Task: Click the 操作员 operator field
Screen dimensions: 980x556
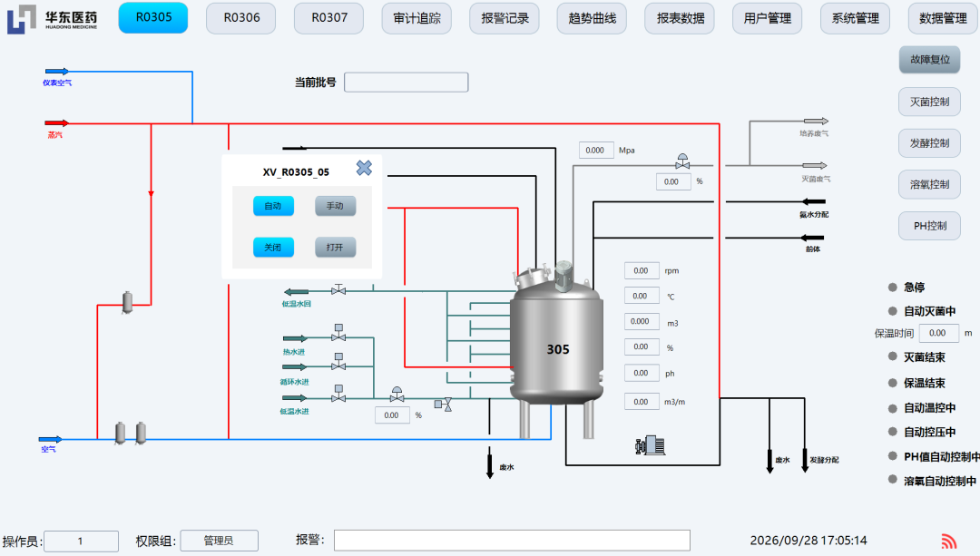Action: (81, 541)
